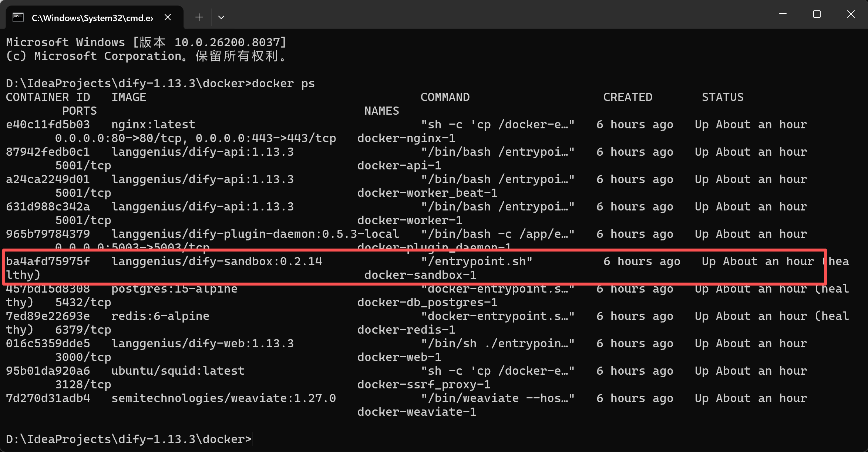Open a new terminal tab
Screen dimensions: 868x452
click(x=199, y=17)
